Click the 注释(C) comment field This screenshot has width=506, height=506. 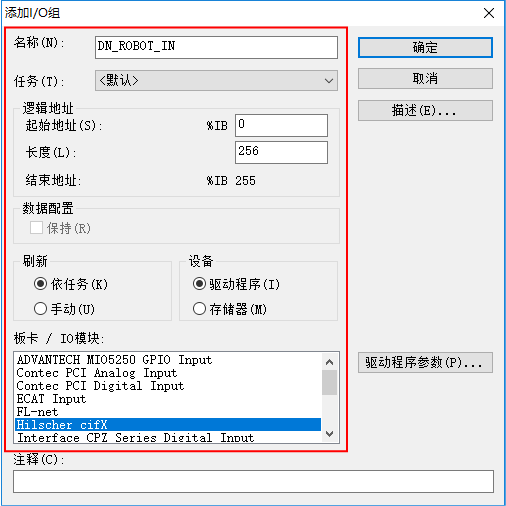(x=253, y=481)
